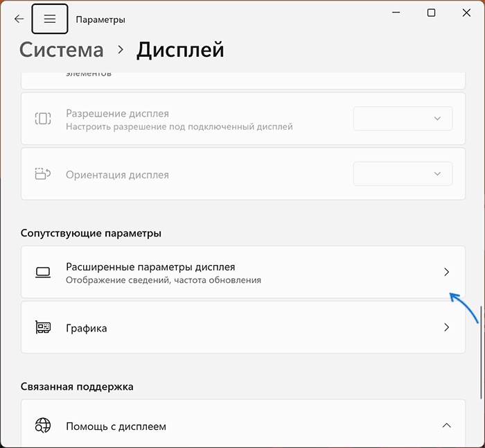Click the globe help icon
The height and width of the screenshot is (448, 485).
(43, 425)
